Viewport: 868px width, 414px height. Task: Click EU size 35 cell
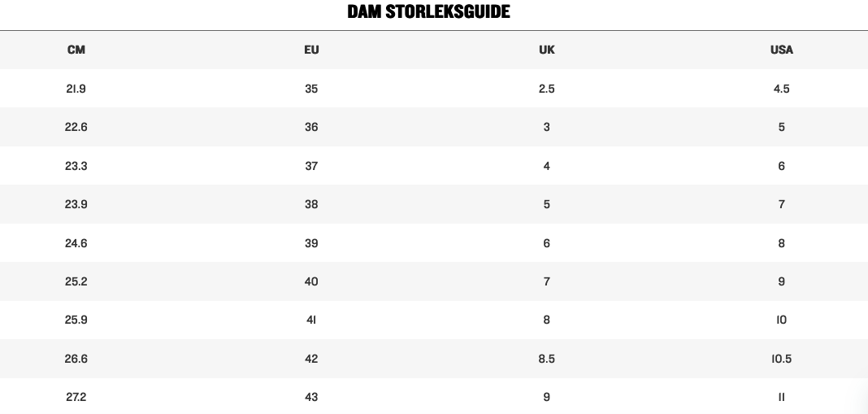[x=311, y=89]
